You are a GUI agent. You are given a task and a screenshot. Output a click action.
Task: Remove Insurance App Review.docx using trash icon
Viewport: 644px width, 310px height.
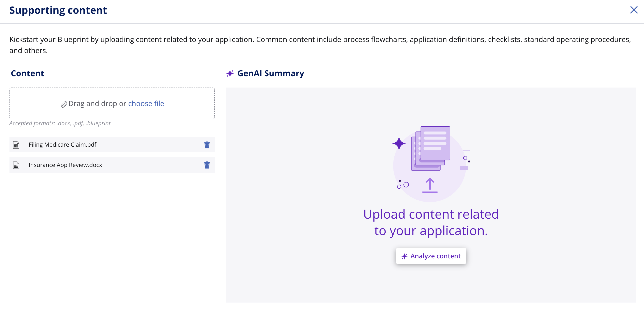tap(207, 165)
